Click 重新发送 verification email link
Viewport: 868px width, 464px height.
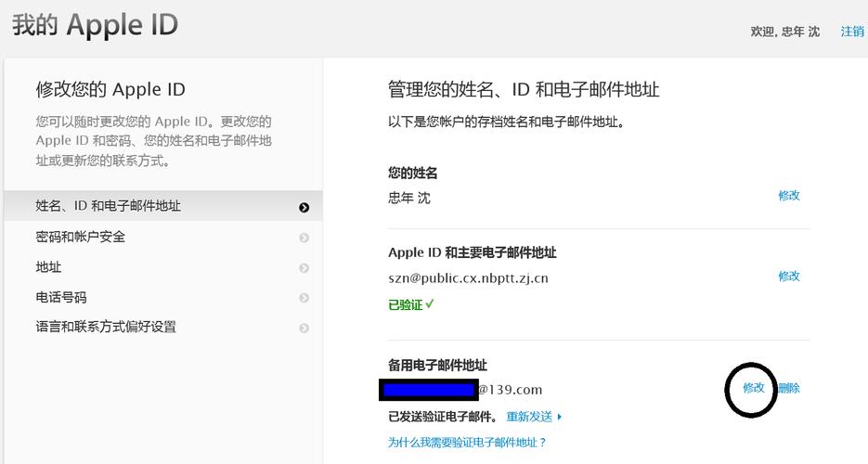[529, 417]
